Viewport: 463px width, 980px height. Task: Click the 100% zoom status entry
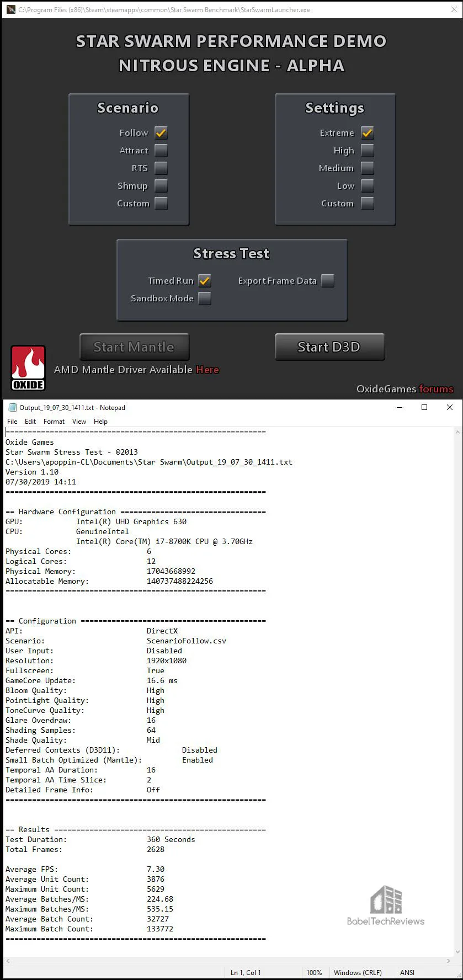coord(314,973)
